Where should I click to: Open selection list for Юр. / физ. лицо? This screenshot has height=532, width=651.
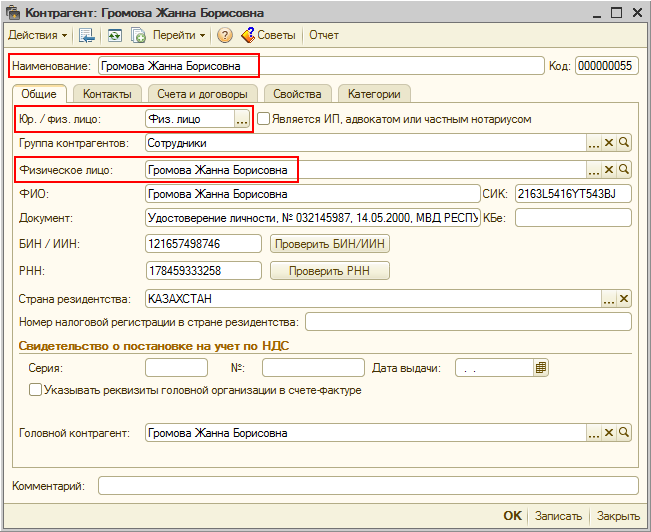[241, 119]
